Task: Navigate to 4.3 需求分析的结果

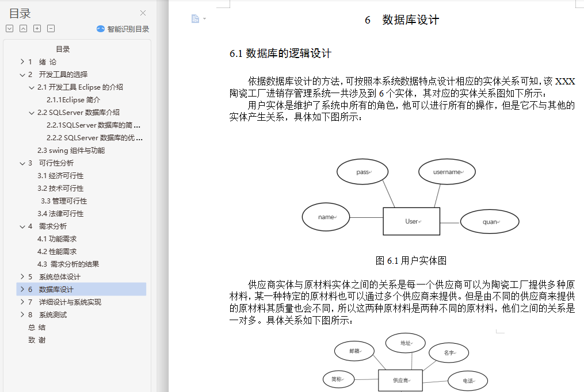Action: pos(68,264)
